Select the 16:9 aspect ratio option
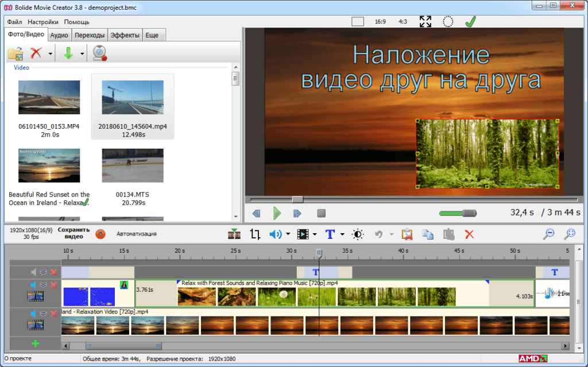The image size is (588, 367). tap(380, 22)
